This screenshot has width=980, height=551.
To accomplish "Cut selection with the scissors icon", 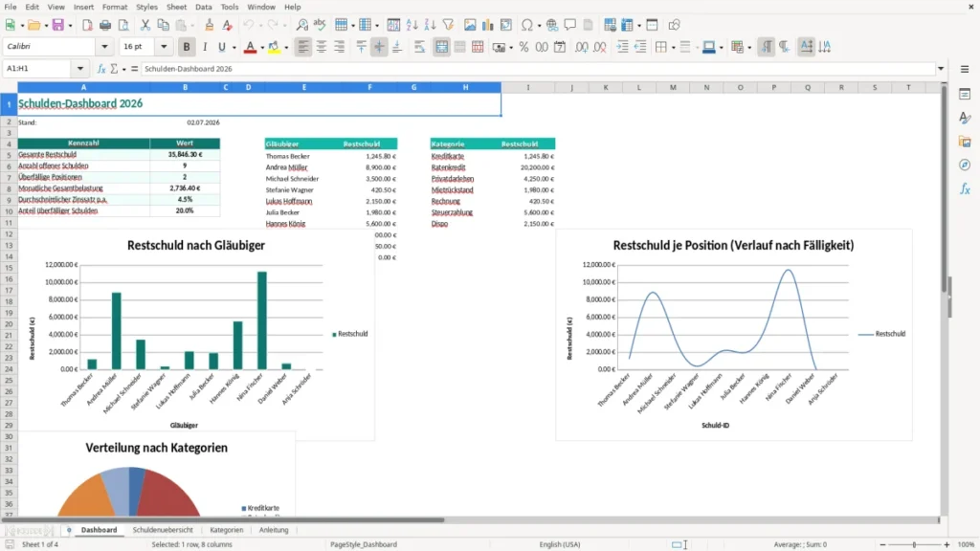I will 145,25.
